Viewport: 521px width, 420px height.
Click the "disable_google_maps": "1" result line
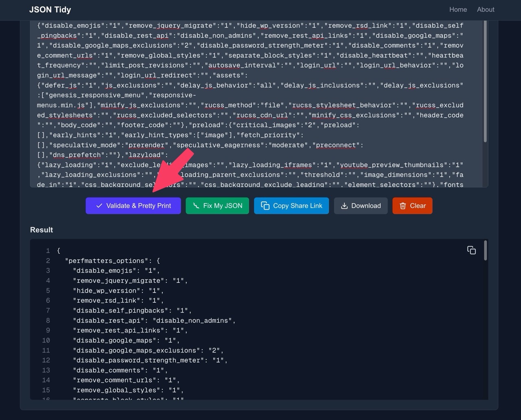(126, 341)
